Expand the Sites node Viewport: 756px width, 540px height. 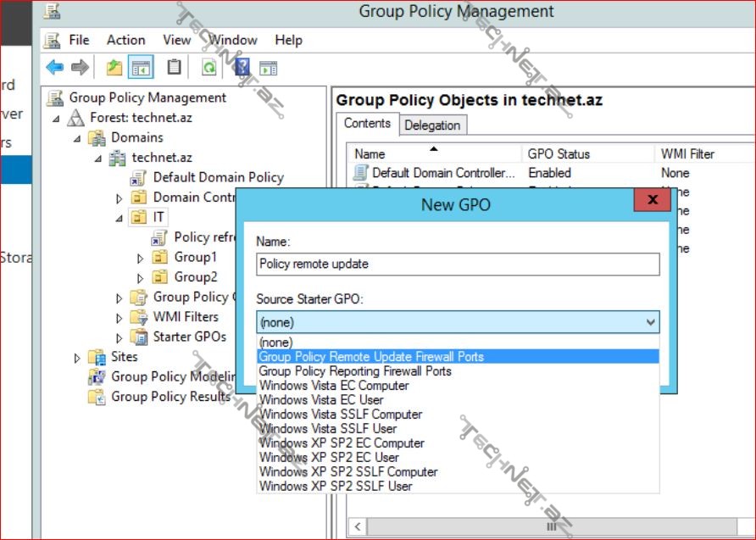tap(78, 358)
